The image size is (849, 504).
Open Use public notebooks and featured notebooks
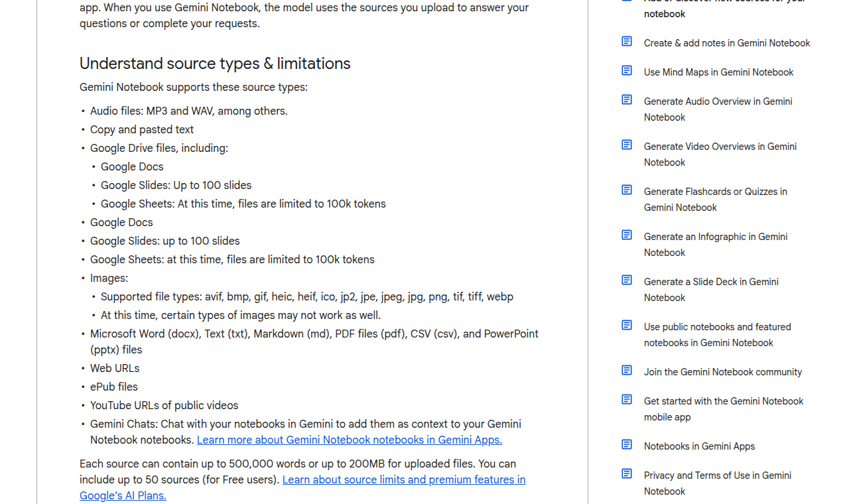click(718, 335)
